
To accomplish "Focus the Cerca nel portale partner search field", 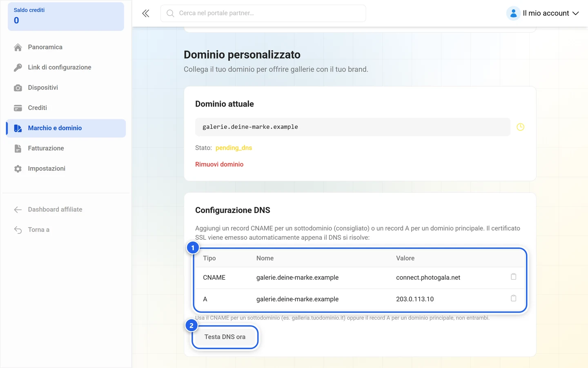I will (x=263, y=13).
